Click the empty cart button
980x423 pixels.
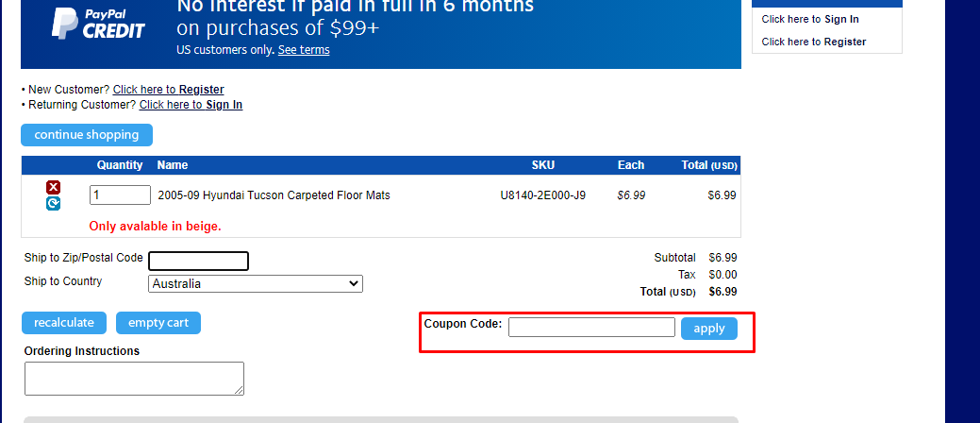tap(158, 323)
